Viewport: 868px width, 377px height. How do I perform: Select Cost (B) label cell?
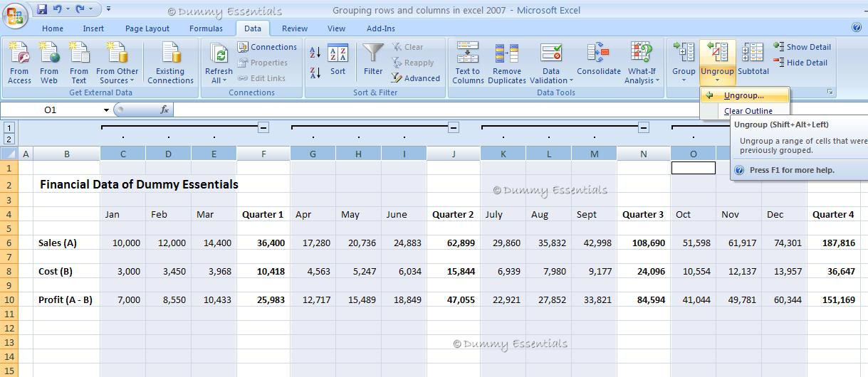click(66, 271)
